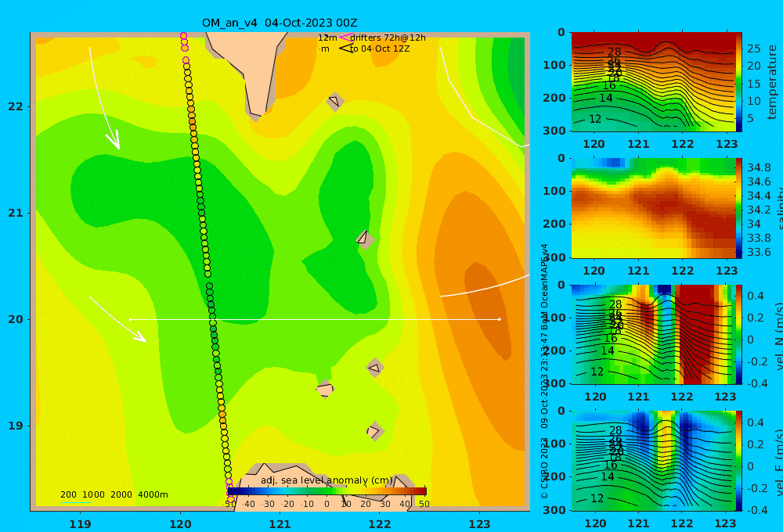Select the small island marker near 22N northeast of 121E
Viewport: 783px width, 532px height.
tap(334, 102)
